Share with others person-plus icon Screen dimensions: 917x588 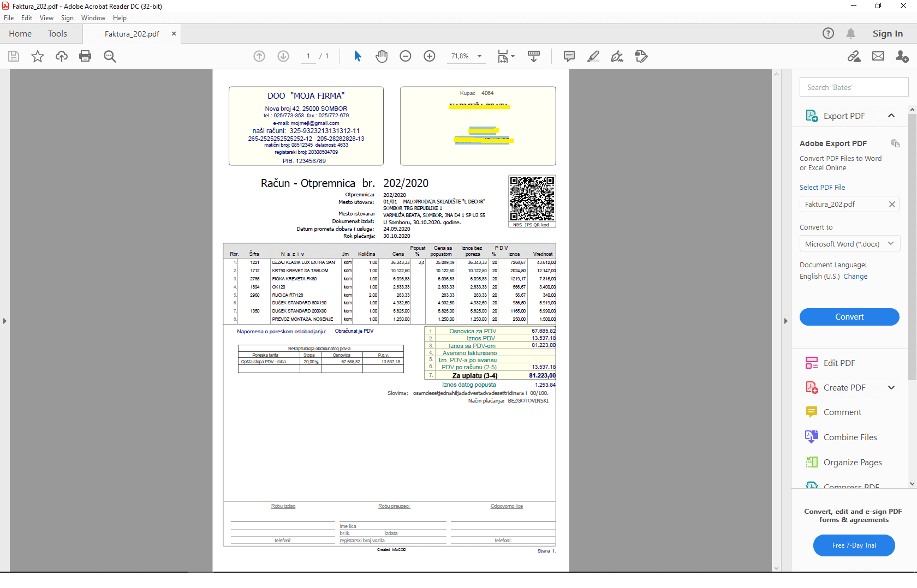(902, 56)
